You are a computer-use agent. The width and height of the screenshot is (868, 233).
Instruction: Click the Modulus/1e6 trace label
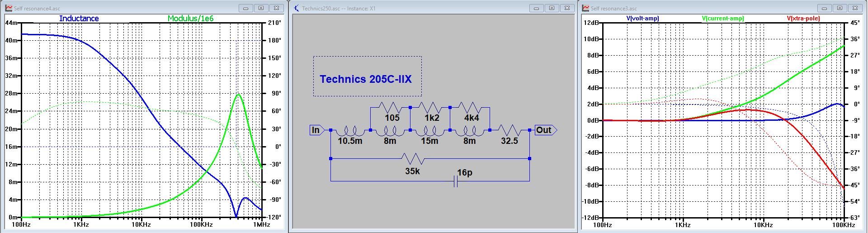click(x=190, y=19)
